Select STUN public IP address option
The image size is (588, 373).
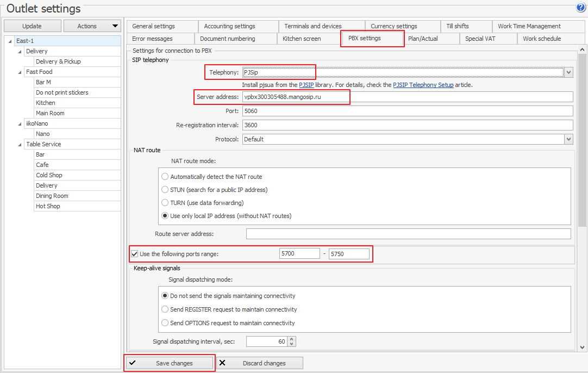click(x=165, y=190)
